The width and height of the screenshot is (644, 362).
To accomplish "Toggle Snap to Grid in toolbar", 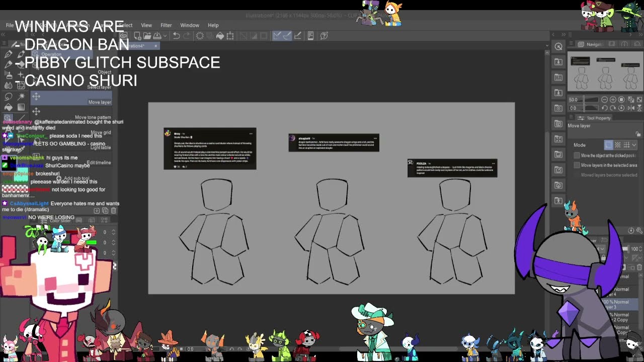I will click(297, 36).
